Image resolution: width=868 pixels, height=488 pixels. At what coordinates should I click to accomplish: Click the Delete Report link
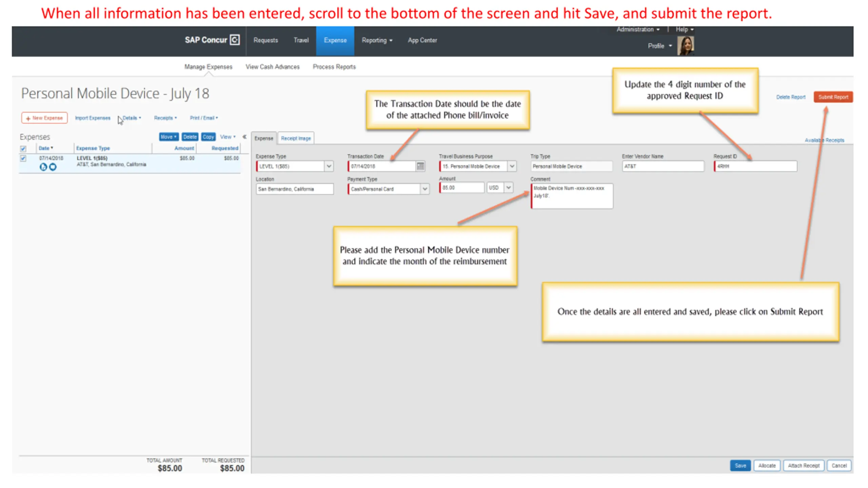pyautogui.click(x=790, y=97)
